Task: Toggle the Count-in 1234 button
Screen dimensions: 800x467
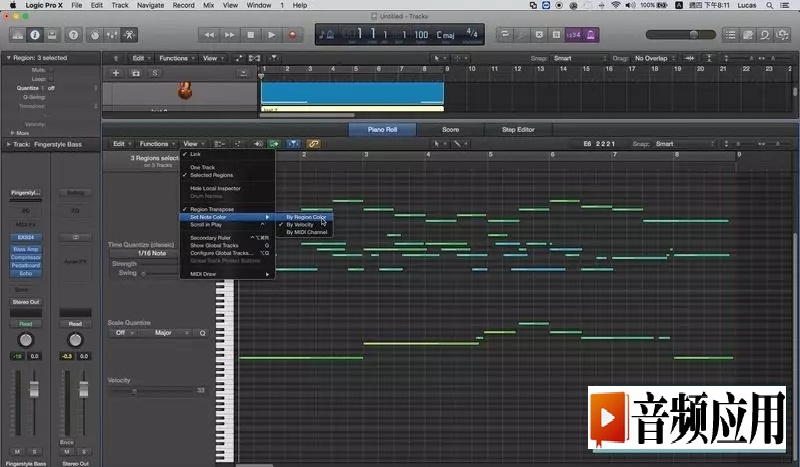Action: [574, 35]
